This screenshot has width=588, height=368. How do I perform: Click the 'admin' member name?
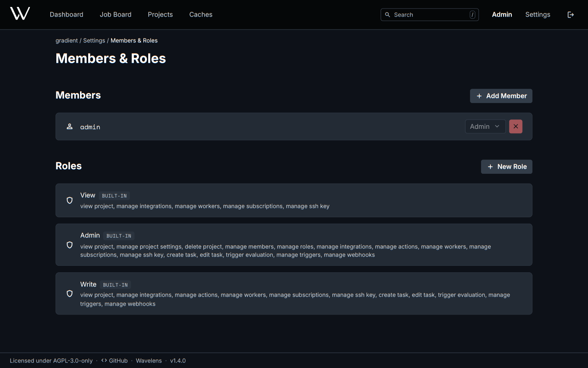tap(90, 127)
